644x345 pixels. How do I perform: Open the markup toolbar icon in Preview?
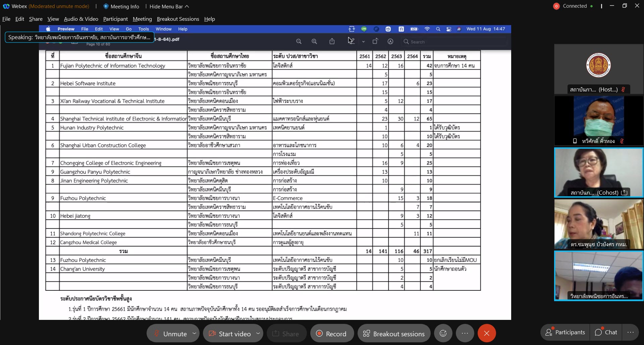click(x=390, y=42)
